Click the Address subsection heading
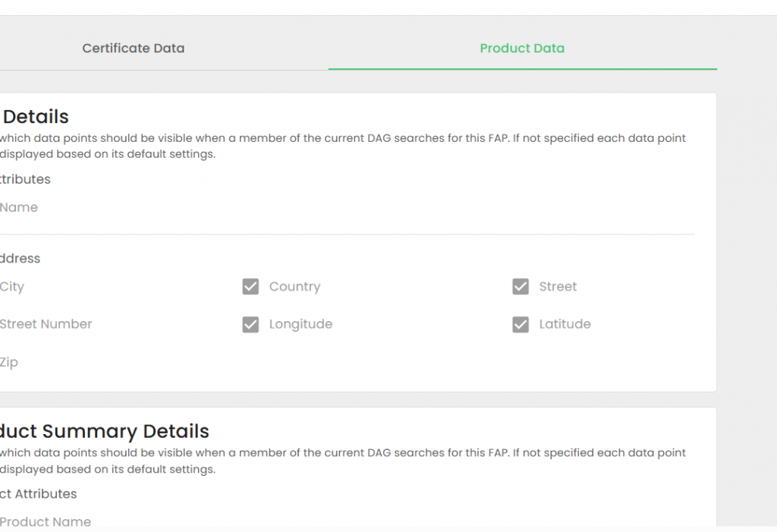This screenshot has height=532, width=777. pyautogui.click(x=20, y=259)
